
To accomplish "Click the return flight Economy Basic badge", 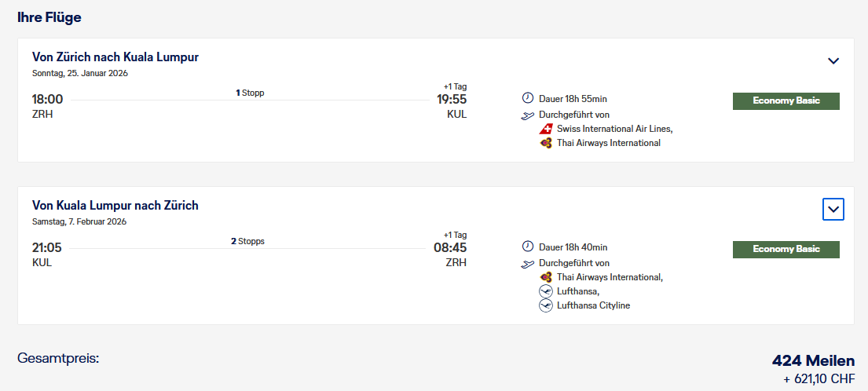I will (x=786, y=250).
